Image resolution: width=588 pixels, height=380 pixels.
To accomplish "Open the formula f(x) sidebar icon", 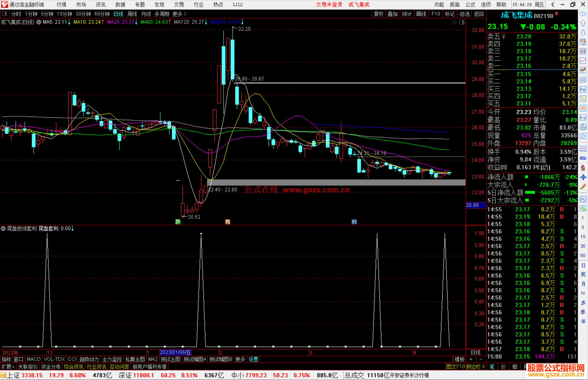I will pos(583,127).
